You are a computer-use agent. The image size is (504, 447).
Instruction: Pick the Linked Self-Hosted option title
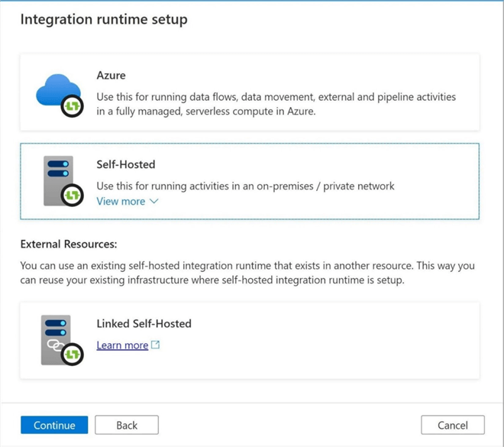(x=144, y=323)
